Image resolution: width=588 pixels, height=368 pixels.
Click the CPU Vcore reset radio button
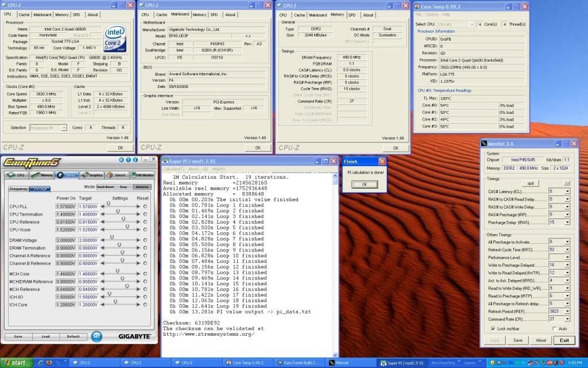(145, 229)
